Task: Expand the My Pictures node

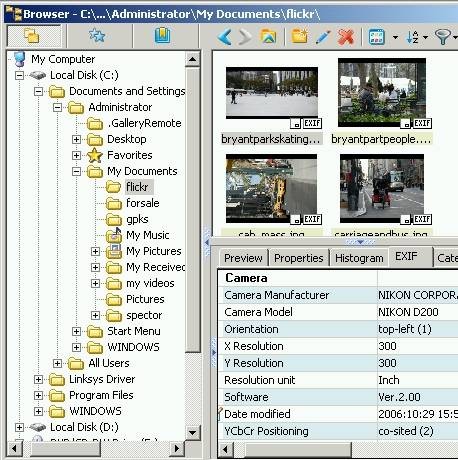Action: click(95, 251)
